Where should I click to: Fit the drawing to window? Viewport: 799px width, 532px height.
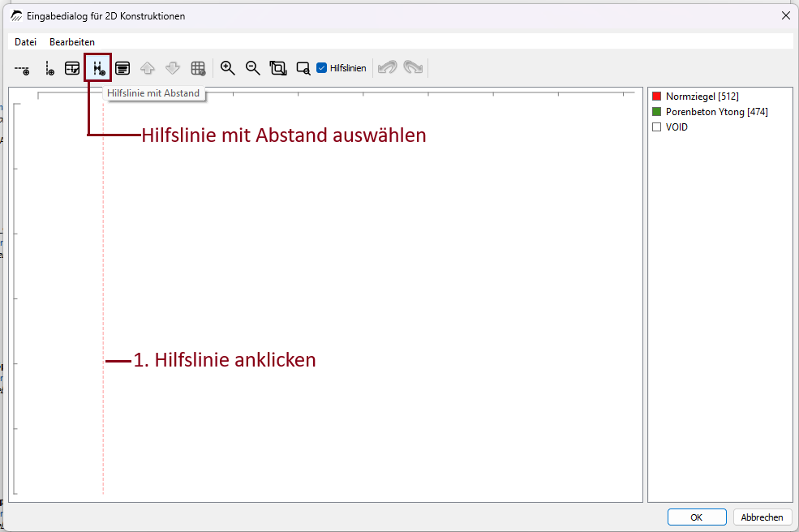pos(278,68)
